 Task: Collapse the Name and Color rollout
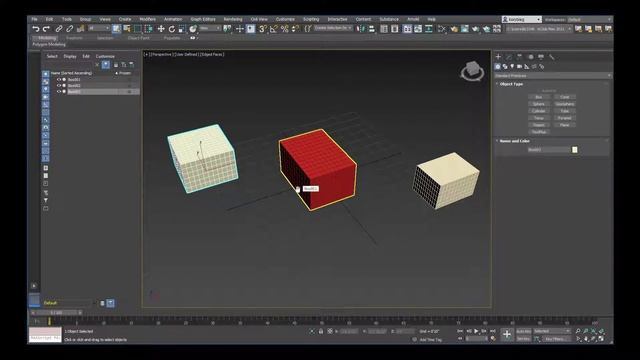(514, 141)
